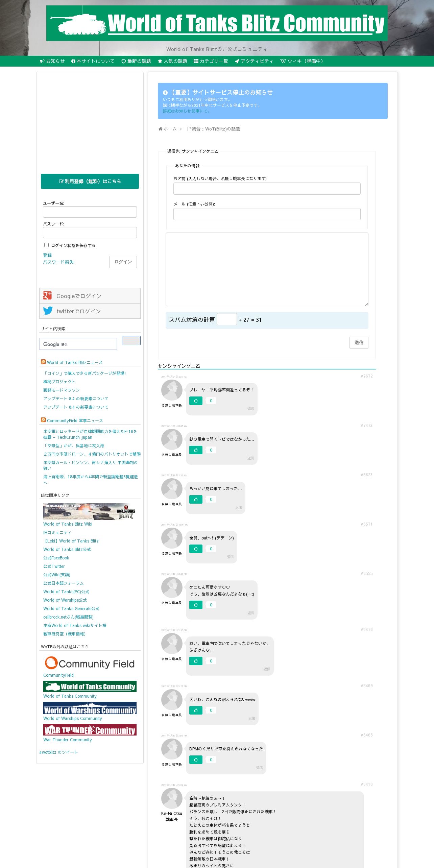
Task: Click the Google site search field
Action: point(78,344)
